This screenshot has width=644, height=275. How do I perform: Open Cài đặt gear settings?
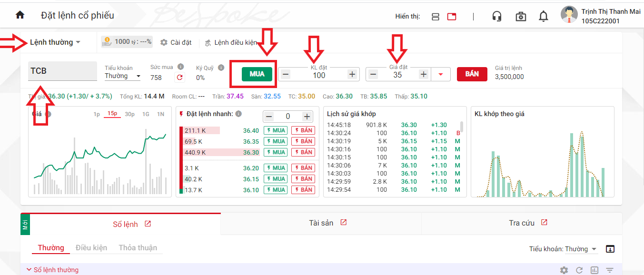pos(176,42)
